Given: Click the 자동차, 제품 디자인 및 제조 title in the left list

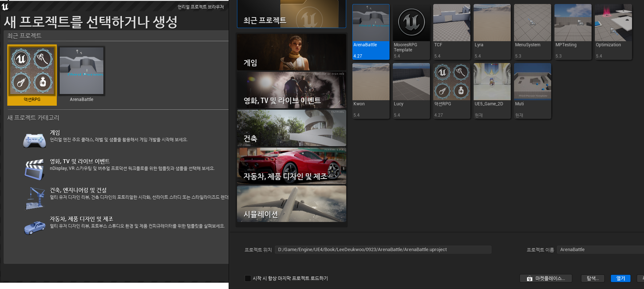Looking at the screenshot, I should coord(82,219).
